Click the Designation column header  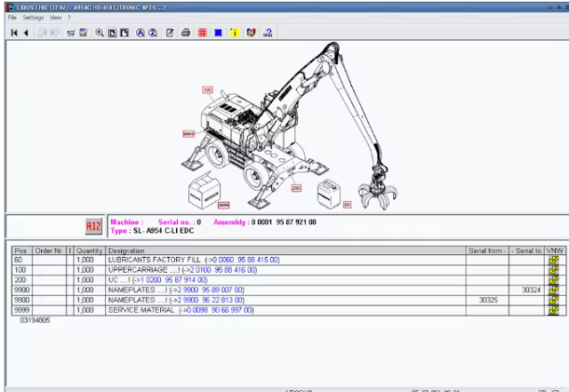pyautogui.click(x=285, y=251)
